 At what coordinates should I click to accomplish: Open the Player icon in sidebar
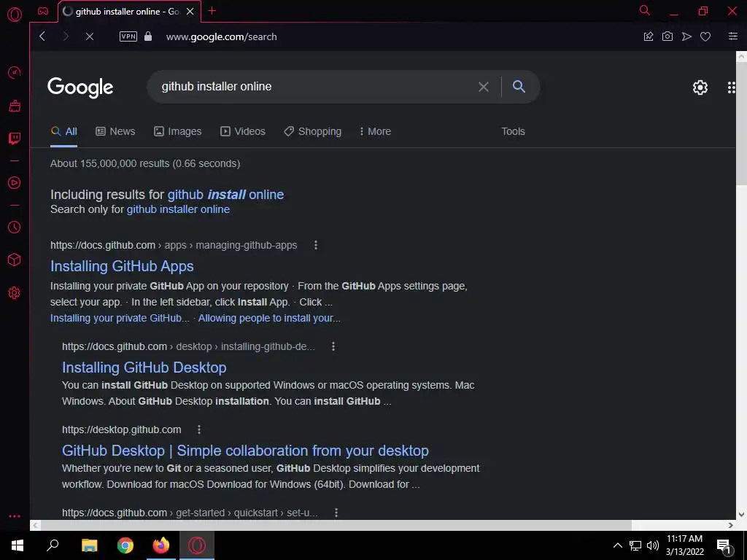point(15,183)
